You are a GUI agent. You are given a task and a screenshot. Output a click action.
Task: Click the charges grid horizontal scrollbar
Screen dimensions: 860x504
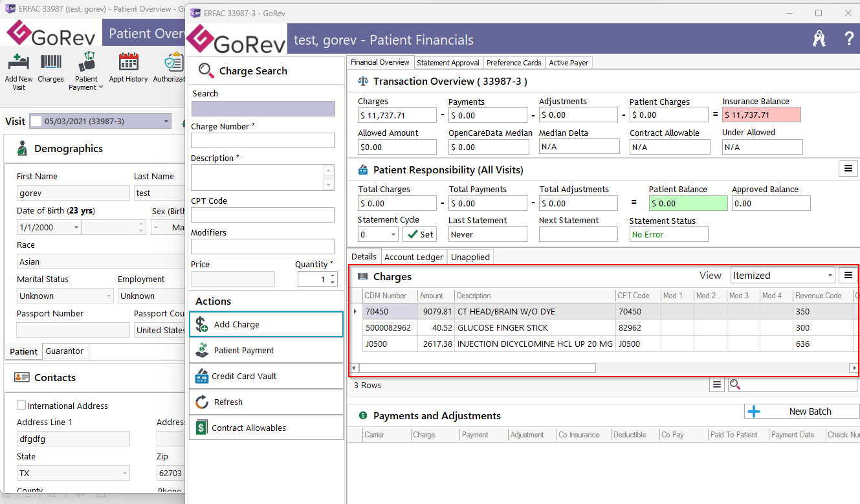(x=478, y=367)
